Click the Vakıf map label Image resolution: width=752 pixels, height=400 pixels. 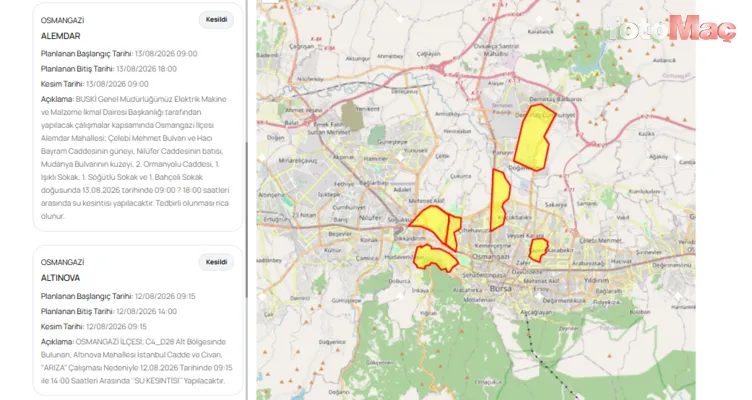tap(623, 217)
